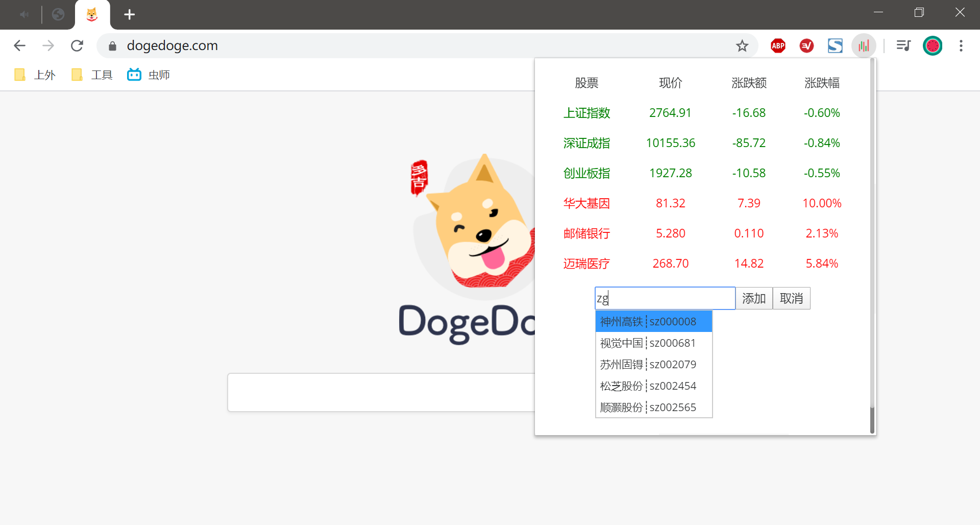Click the AdBlock Plus extension icon
This screenshot has height=525, width=980.
click(778, 46)
